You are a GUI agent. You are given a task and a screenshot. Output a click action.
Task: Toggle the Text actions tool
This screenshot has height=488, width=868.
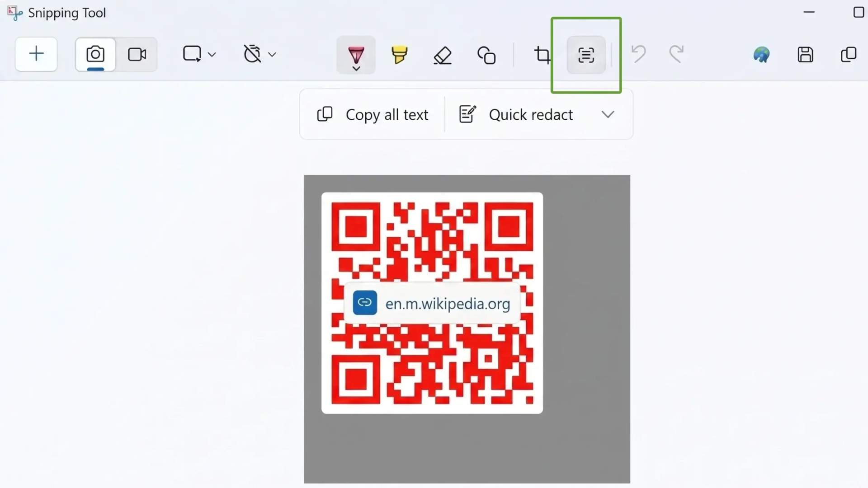[x=586, y=55]
